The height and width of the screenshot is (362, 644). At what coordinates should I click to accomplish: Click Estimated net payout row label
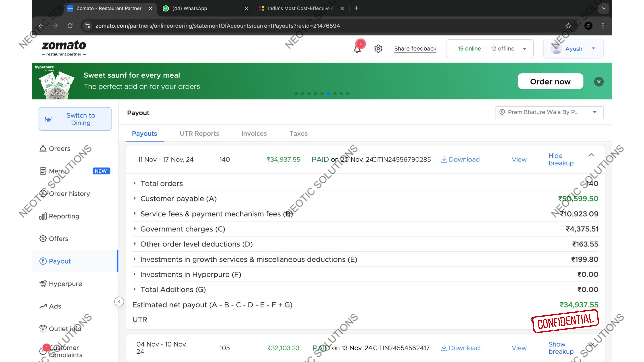(212, 305)
